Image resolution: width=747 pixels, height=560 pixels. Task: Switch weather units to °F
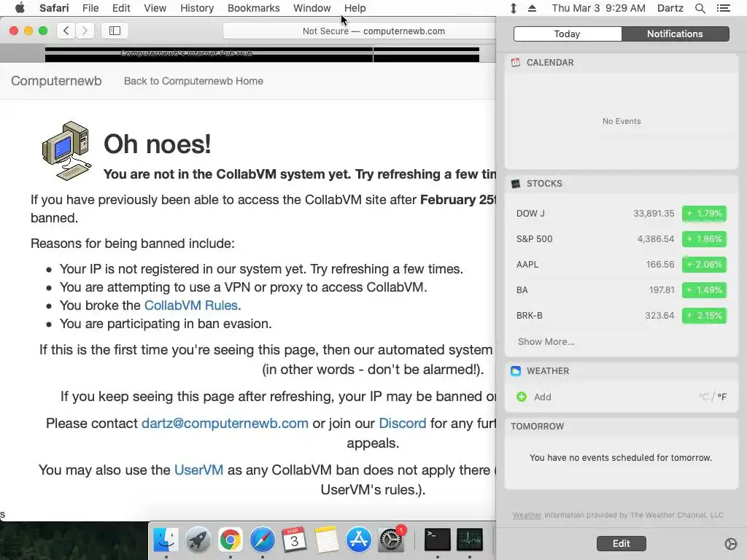pos(721,397)
